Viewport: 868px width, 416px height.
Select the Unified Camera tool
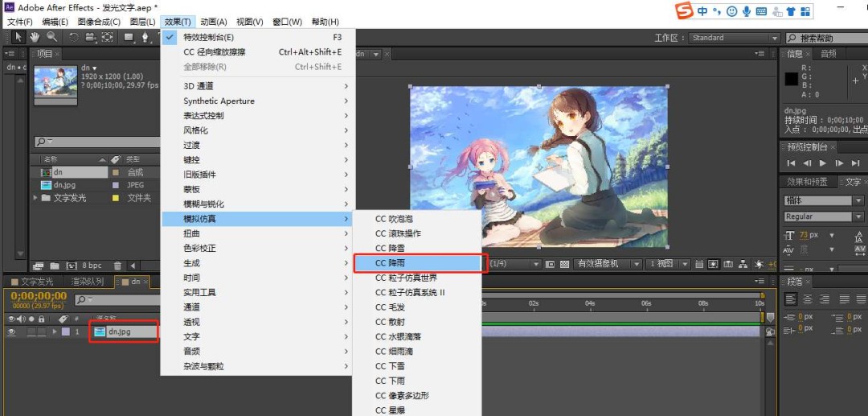point(90,37)
